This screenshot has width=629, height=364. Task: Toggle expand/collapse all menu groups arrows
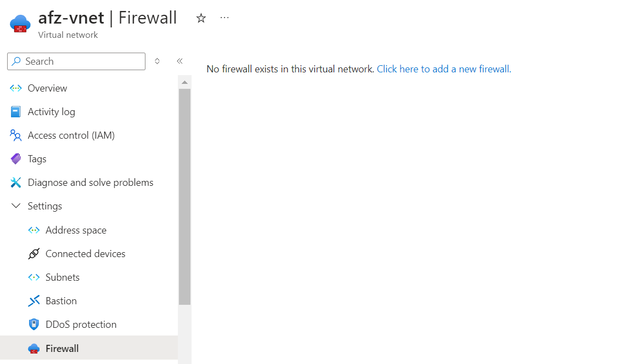157,61
